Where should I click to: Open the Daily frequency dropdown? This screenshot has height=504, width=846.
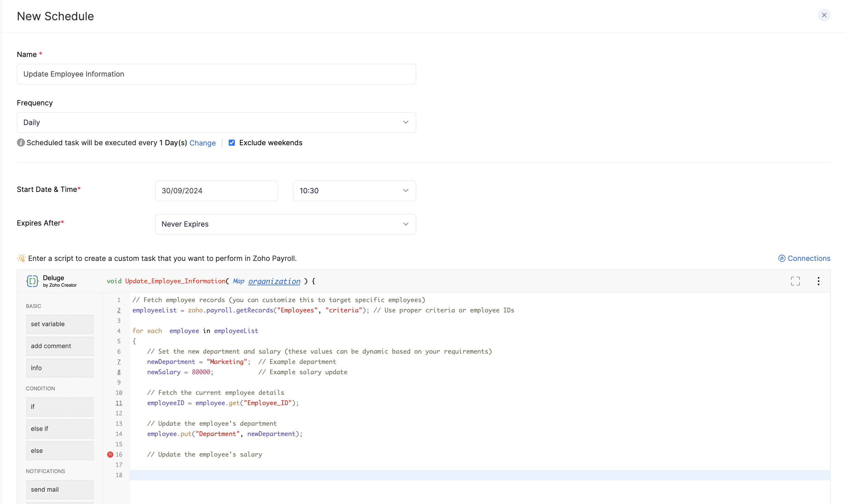[405, 122]
